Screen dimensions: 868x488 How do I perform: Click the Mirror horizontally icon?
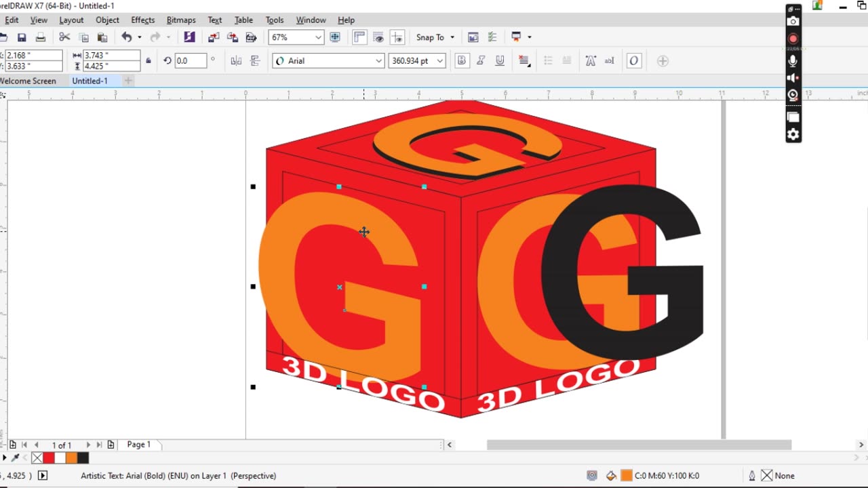pyautogui.click(x=236, y=61)
